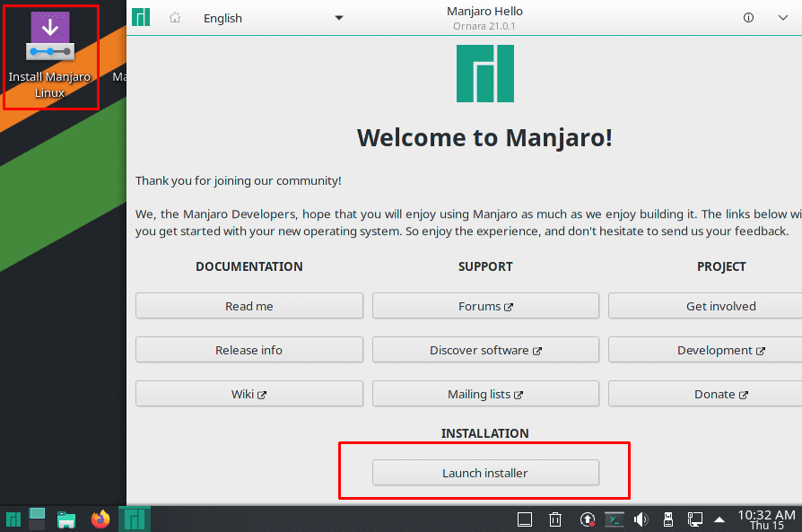Click the Donate button
The width and height of the screenshot is (802, 532).
click(720, 393)
